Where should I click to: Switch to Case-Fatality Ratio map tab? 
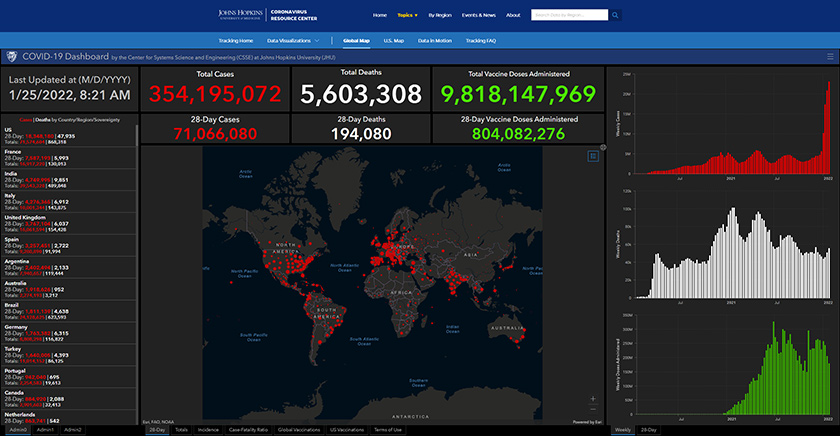click(x=248, y=429)
